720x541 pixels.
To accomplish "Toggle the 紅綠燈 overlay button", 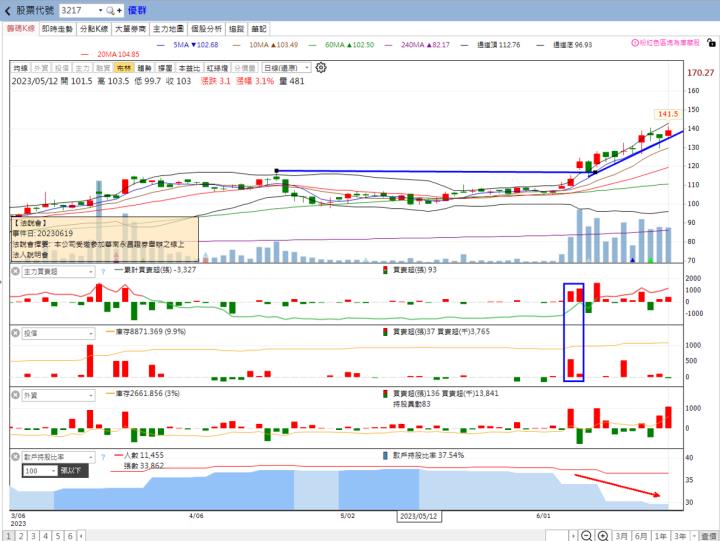I will click(x=217, y=68).
